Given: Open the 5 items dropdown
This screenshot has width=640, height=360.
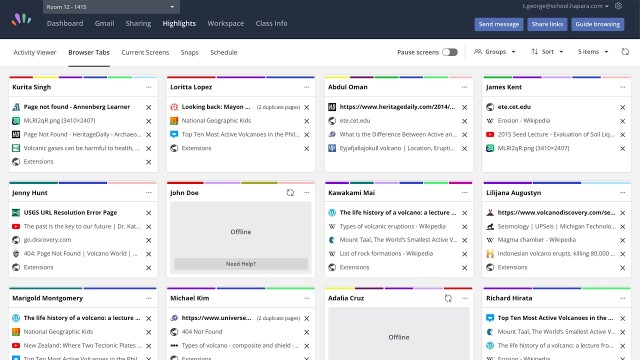Looking at the screenshot, I should pyautogui.click(x=593, y=52).
